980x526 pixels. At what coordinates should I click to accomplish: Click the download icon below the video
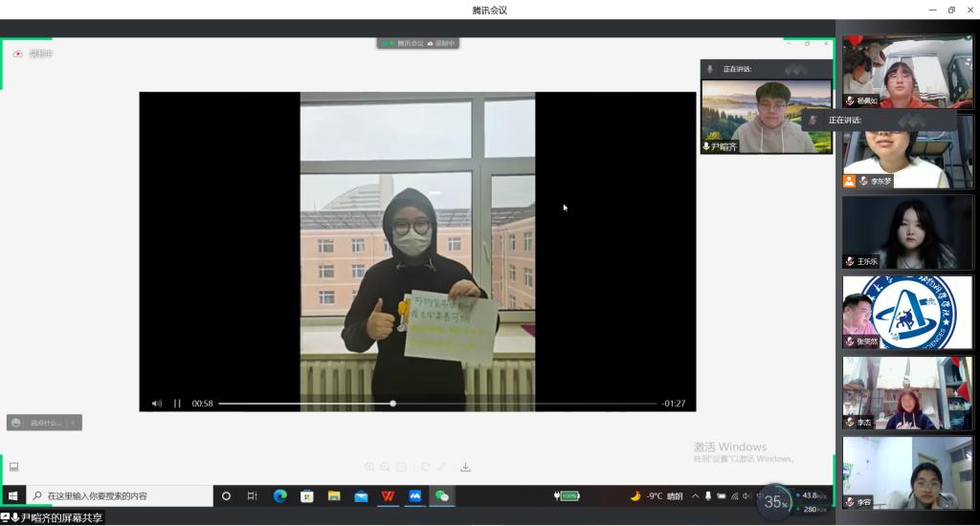point(466,467)
